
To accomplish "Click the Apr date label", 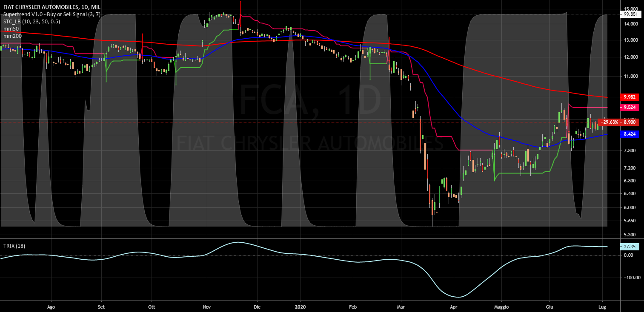I will point(453,306).
